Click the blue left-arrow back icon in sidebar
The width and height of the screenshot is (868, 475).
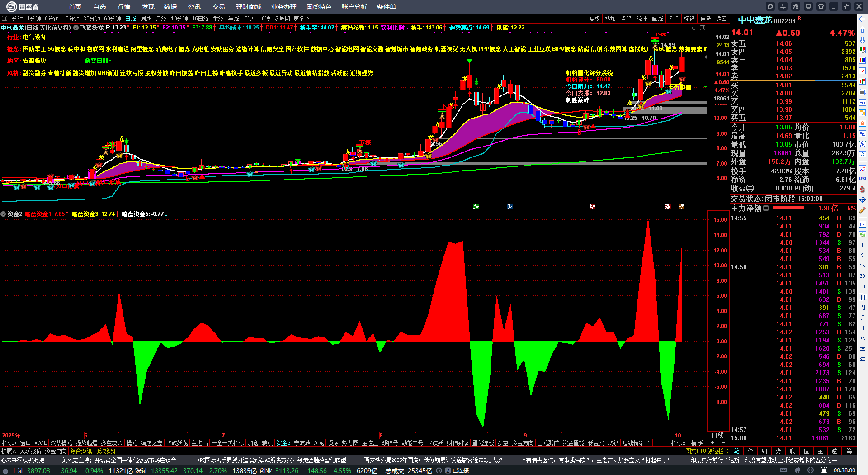pyautogui.click(x=863, y=19)
